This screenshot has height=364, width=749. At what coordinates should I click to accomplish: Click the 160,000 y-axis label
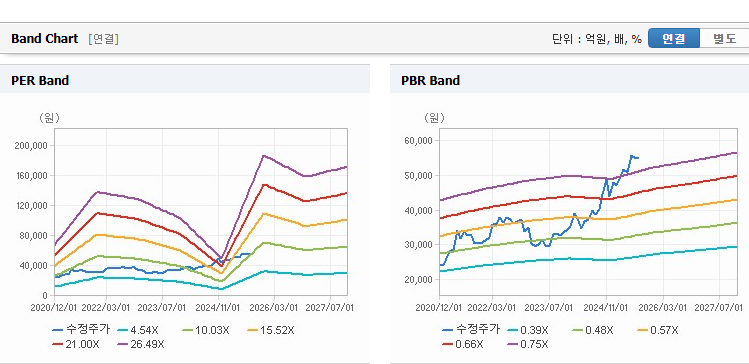pos(32,175)
